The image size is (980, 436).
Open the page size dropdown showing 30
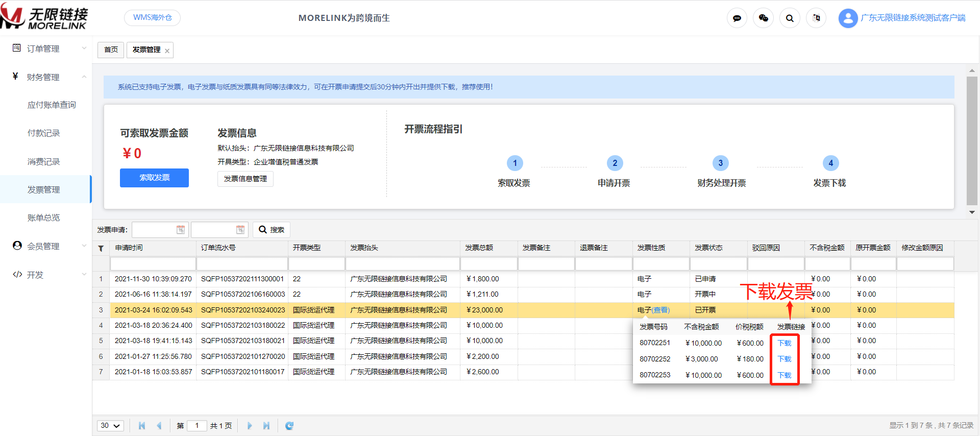110,426
